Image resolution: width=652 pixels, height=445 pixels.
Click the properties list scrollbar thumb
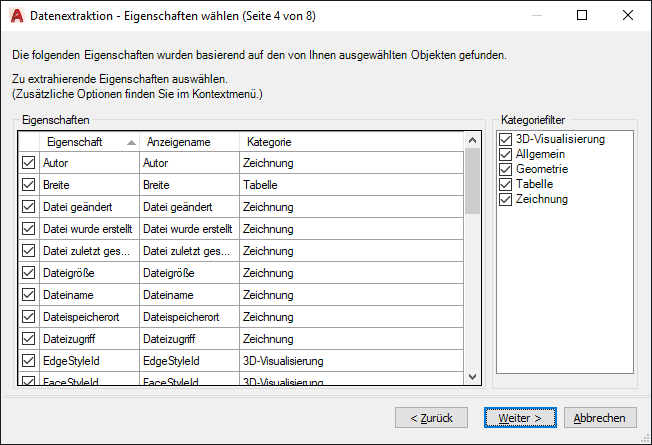[x=473, y=180]
